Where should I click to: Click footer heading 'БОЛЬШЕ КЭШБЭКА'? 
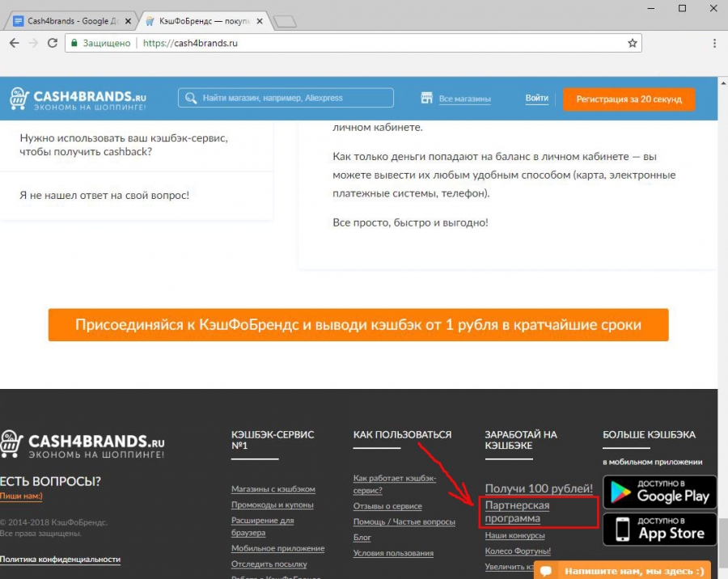(649, 434)
